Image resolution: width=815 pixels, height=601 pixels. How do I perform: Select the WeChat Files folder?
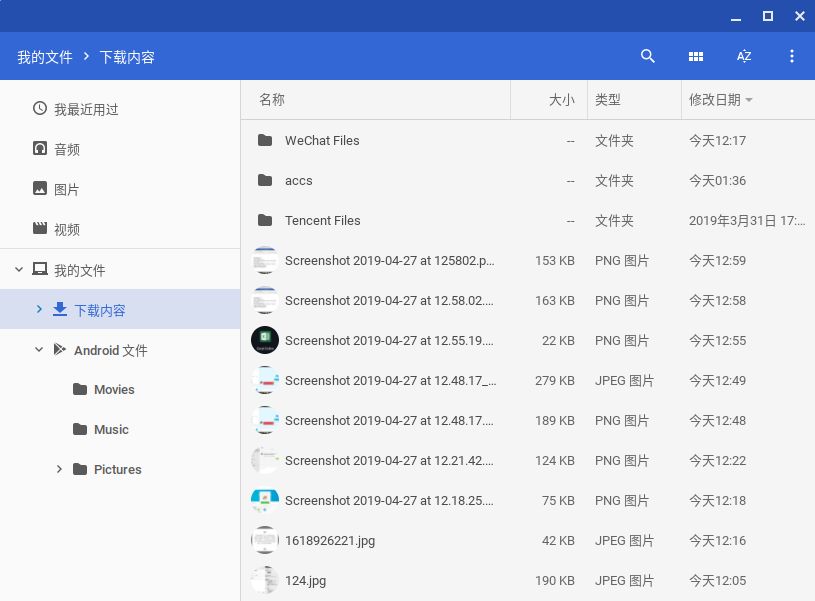coord(322,141)
